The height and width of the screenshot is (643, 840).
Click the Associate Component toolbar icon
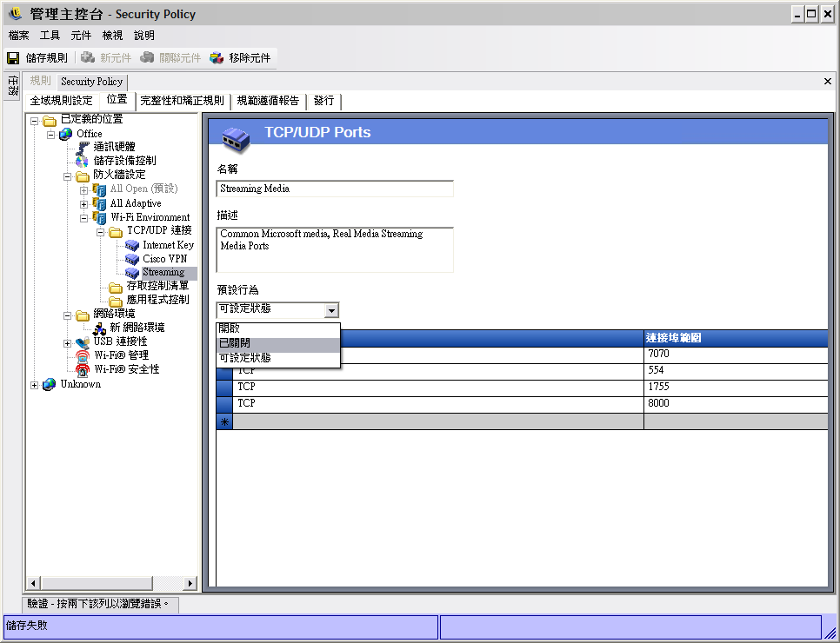click(147, 57)
